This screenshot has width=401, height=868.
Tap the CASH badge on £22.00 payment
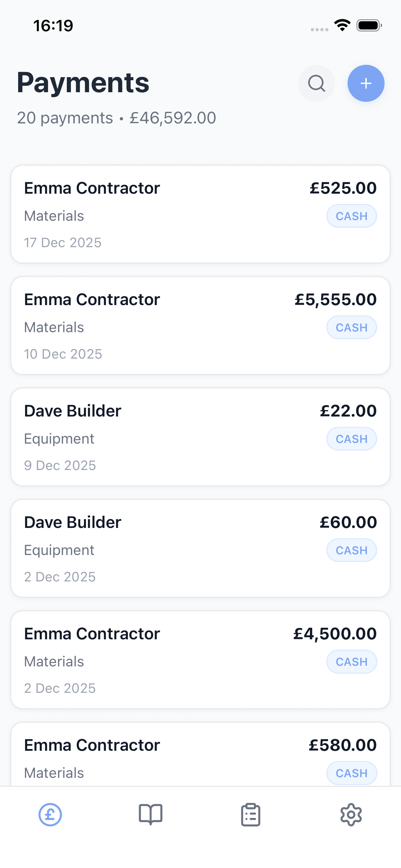coord(351,439)
